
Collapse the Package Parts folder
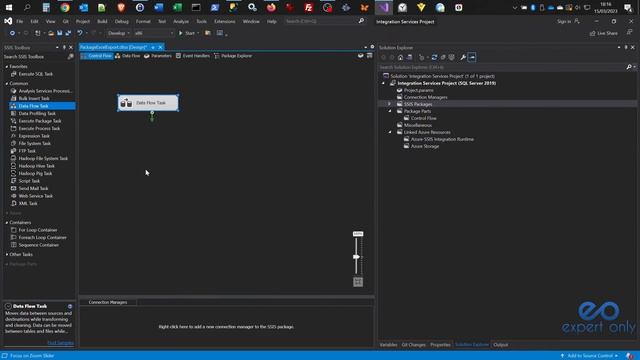point(389,111)
